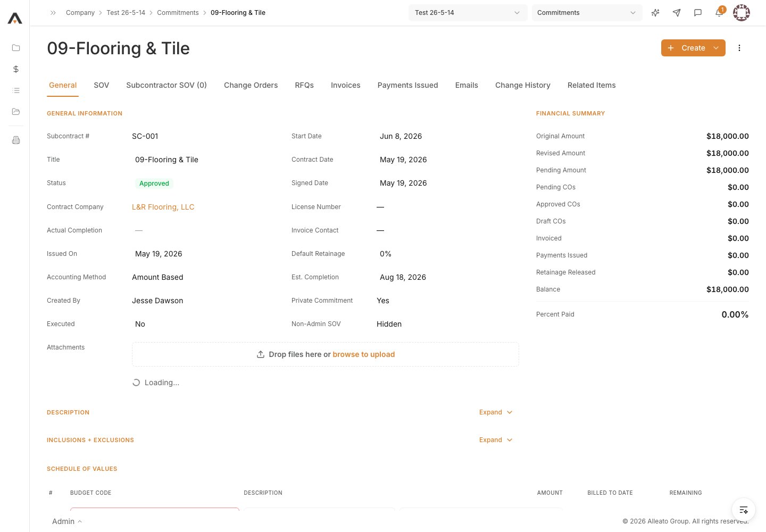
Task: Click the Est. Completion date Aug 18, 2026
Action: pyautogui.click(x=403, y=277)
